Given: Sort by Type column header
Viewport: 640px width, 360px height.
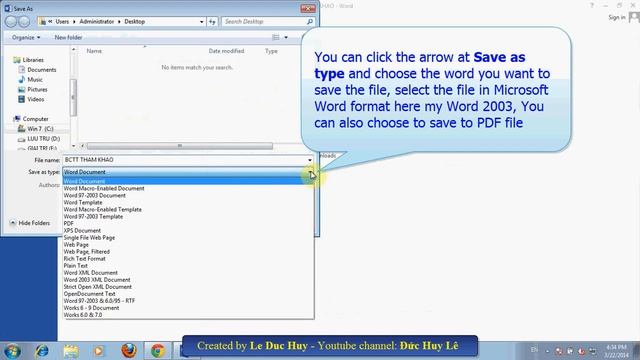Looking at the screenshot, I should pos(271,51).
